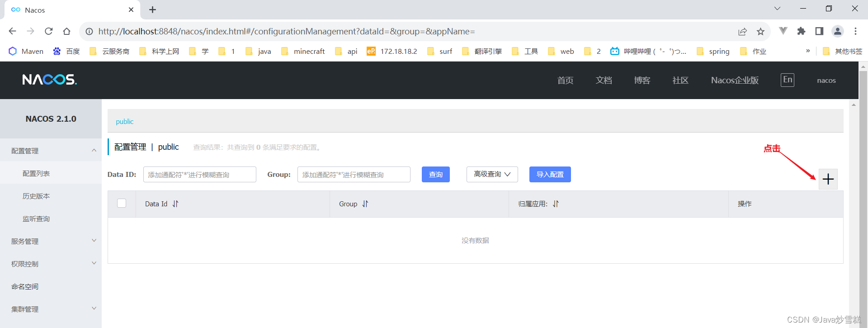
Task: Reload the page
Action: [x=49, y=31]
